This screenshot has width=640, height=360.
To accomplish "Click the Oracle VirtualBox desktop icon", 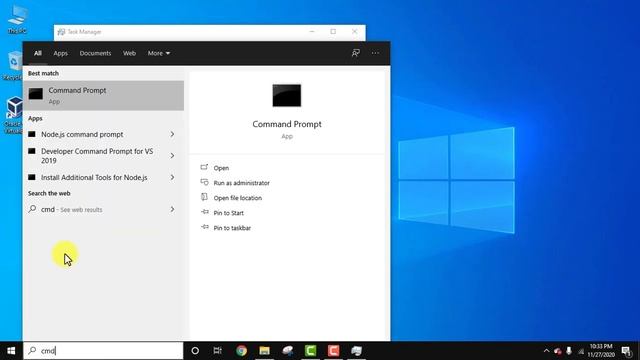I will 14,116.
